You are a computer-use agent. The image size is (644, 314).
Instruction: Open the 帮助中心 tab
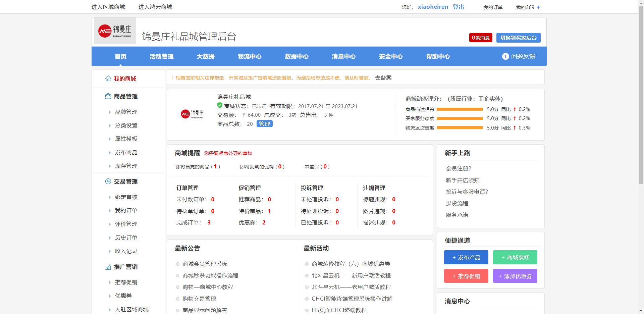pos(438,56)
